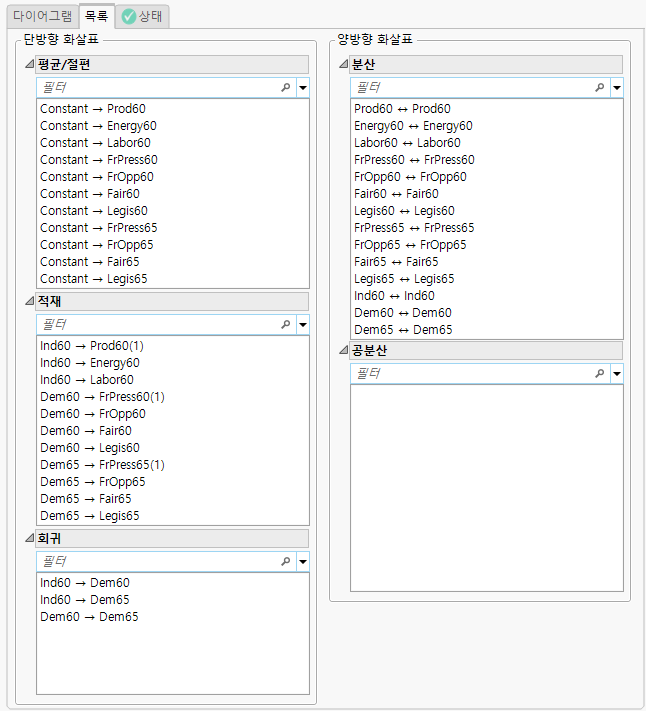Screen dimensions: 646x711
Task: Select Ind60 ↔ Ind60 variance
Action: (487, 296)
